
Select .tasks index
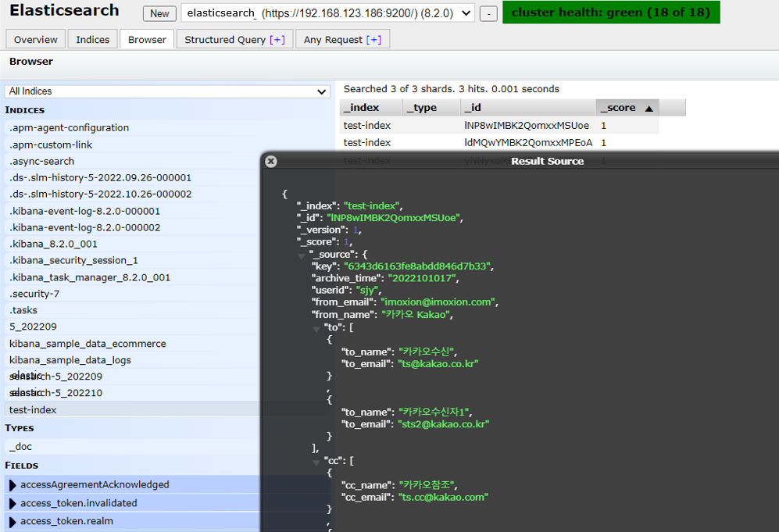tap(132, 310)
